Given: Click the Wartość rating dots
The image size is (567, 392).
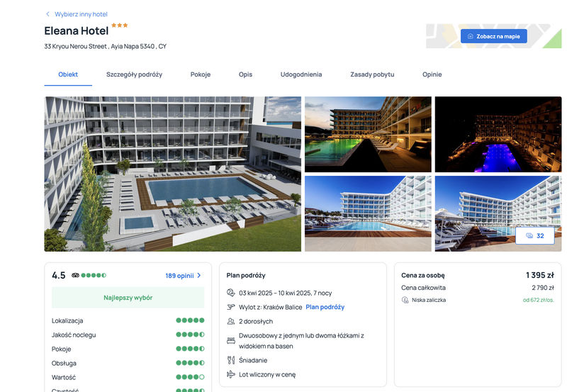Looking at the screenshot, I should point(190,377).
